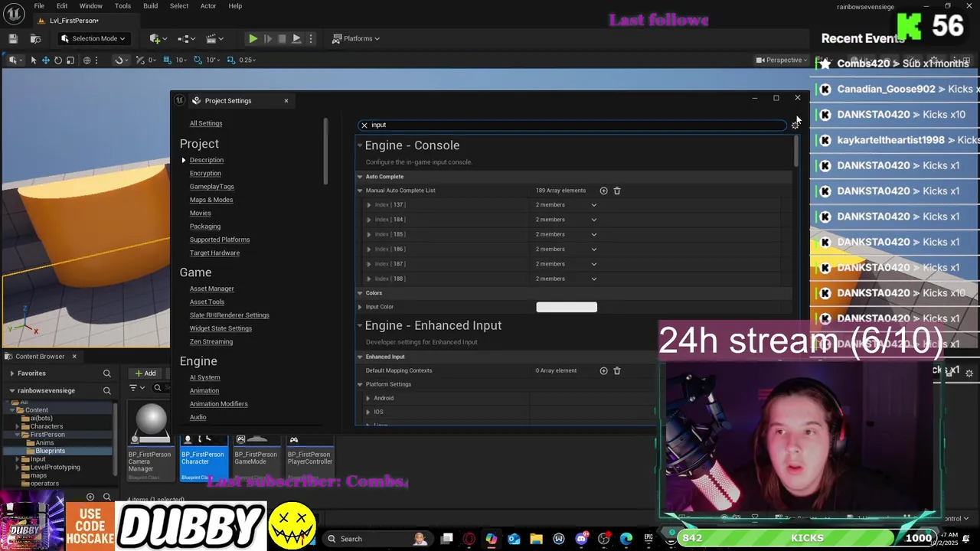Click the rainbowsevensiege source search icon
This screenshot has height=551, width=980.
point(107,390)
